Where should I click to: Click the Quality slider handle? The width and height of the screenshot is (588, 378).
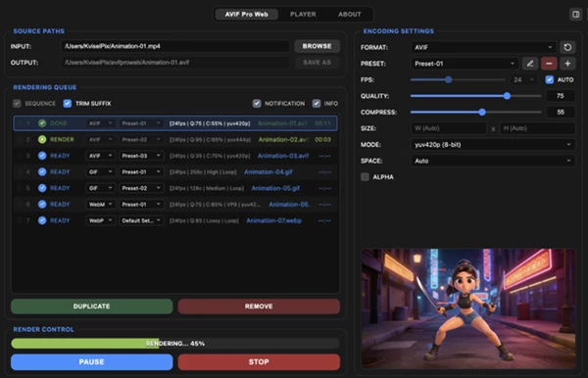point(507,96)
